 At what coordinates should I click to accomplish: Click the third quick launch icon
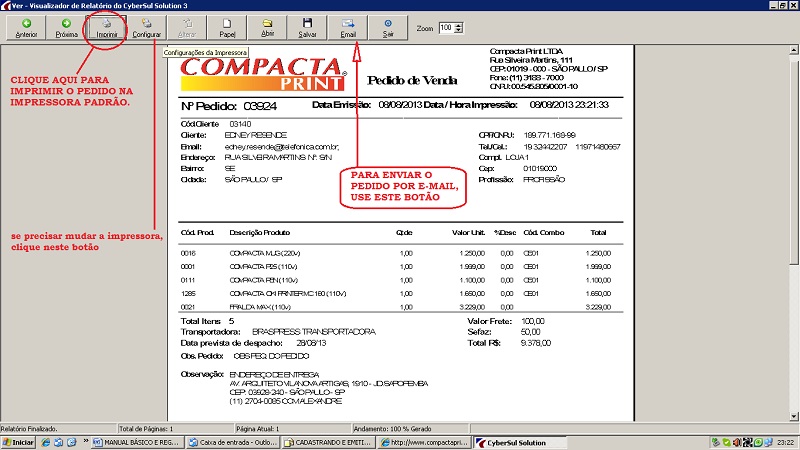tap(72, 443)
